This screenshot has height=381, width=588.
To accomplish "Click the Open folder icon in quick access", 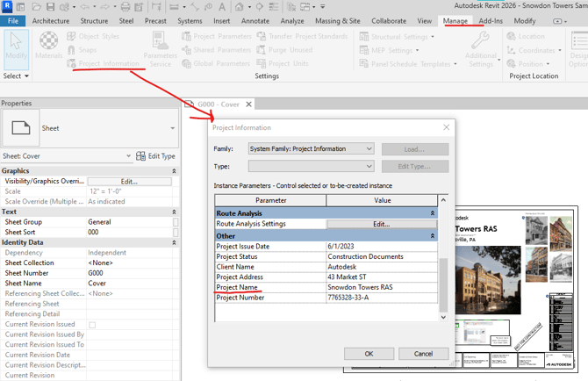I will (36, 7).
